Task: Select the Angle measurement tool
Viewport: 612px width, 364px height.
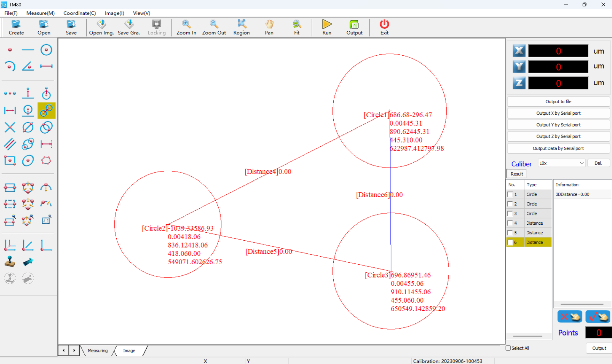Action: click(28, 66)
